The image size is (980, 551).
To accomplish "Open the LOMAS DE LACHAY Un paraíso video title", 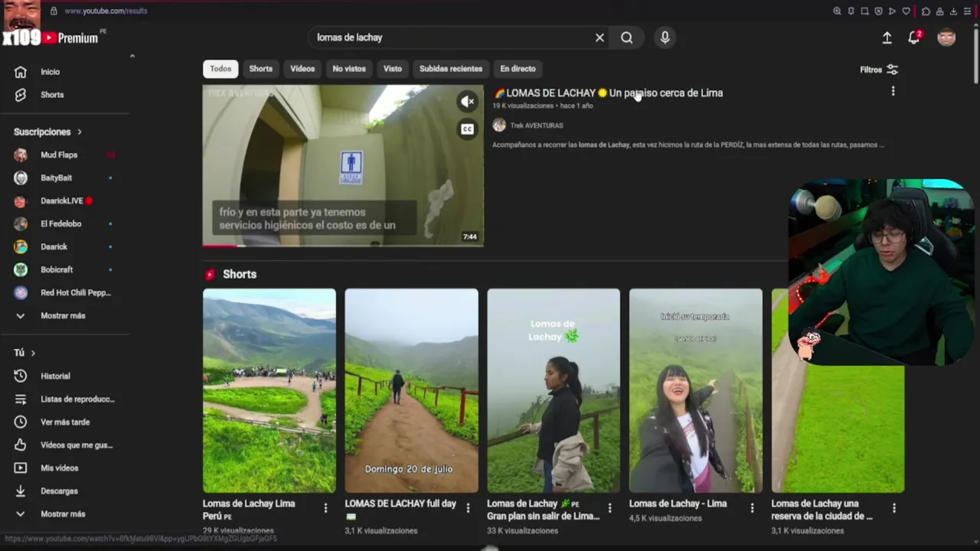I will pyautogui.click(x=609, y=93).
